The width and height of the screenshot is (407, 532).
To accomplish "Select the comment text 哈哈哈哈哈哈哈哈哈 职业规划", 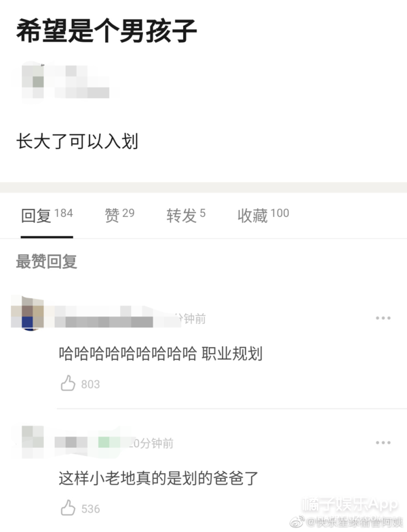I will coord(161,354).
